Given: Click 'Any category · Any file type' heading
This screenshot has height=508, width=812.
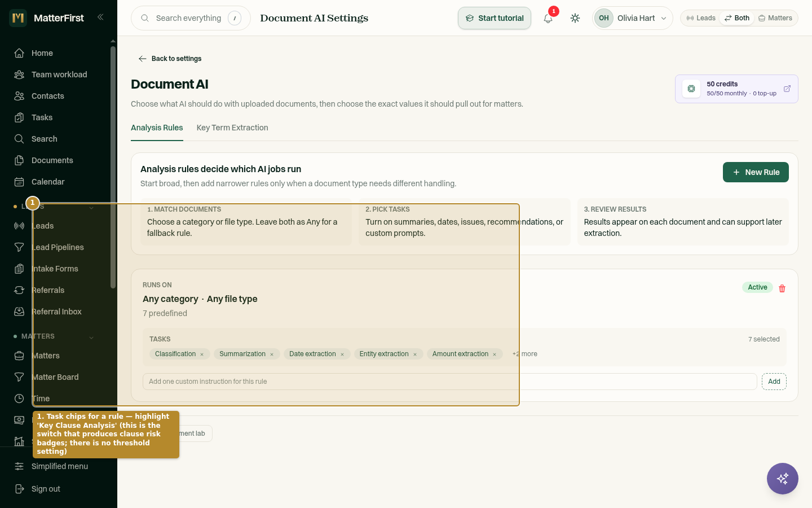Looking at the screenshot, I should point(200,299).
